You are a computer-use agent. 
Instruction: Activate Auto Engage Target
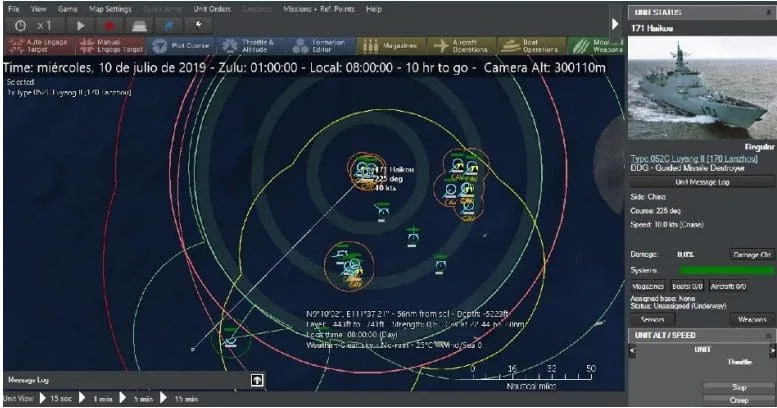click(x=40, y=46)
